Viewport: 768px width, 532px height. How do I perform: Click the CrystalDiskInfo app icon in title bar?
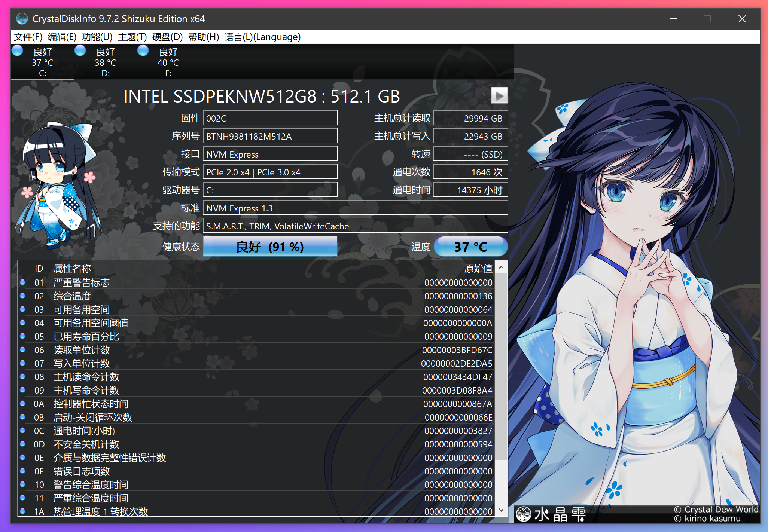tap(22, 19)
